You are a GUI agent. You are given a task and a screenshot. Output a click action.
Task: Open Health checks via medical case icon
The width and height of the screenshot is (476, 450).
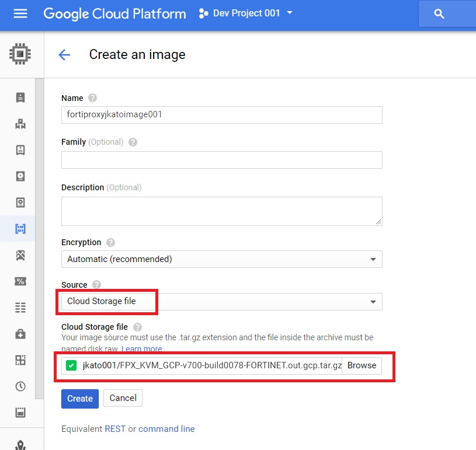point(20,334)
